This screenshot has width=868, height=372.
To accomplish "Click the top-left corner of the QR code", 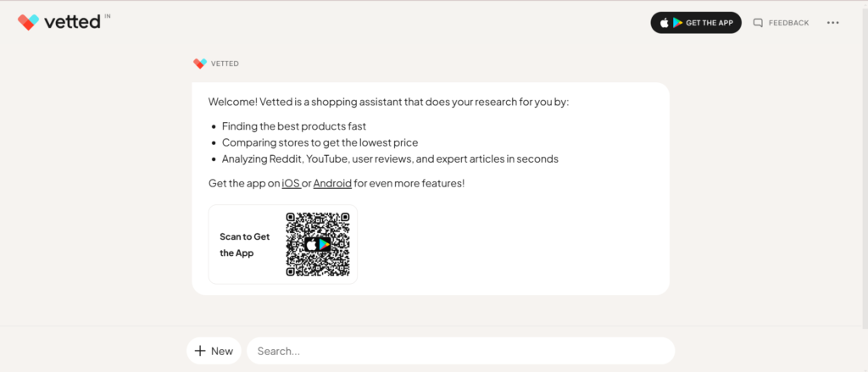I will (x=291, y=218).
